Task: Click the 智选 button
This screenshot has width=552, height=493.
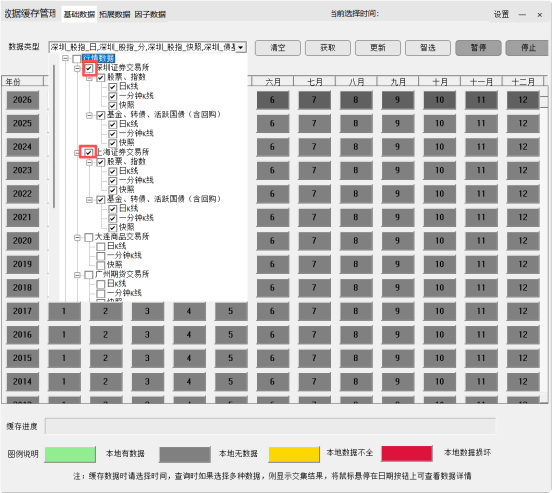Action: [428, 48]
